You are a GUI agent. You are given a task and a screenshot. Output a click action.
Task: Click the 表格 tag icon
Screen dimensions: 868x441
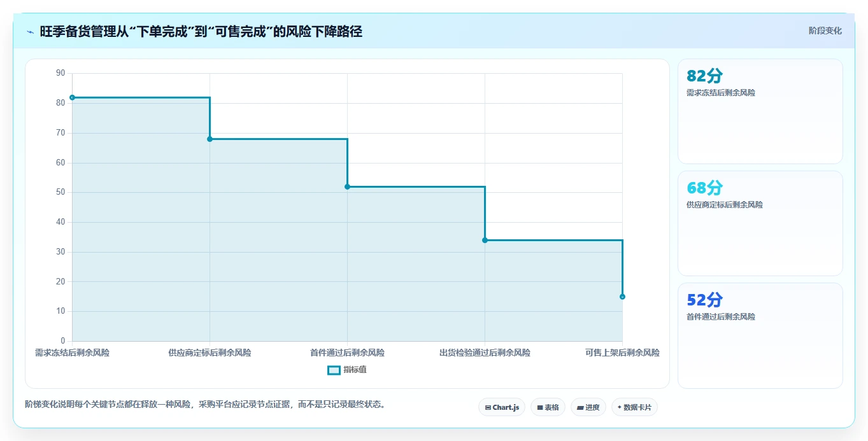[540, 407]
